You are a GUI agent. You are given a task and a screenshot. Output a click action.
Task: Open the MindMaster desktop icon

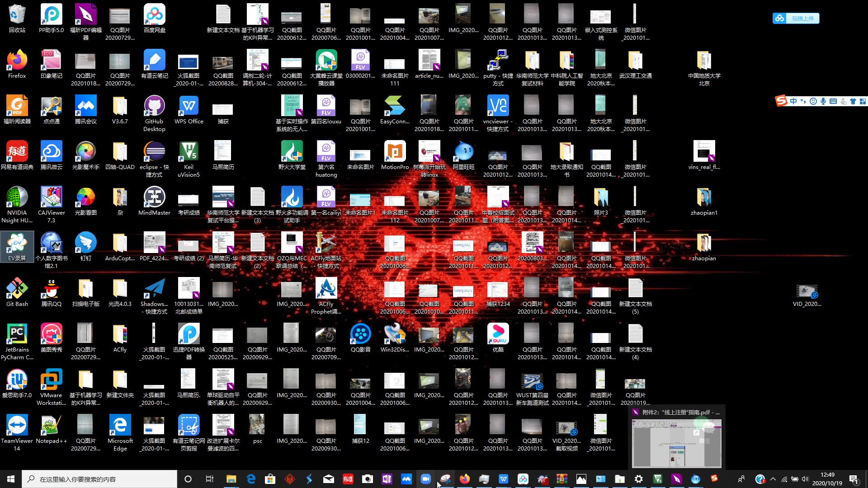154,201
